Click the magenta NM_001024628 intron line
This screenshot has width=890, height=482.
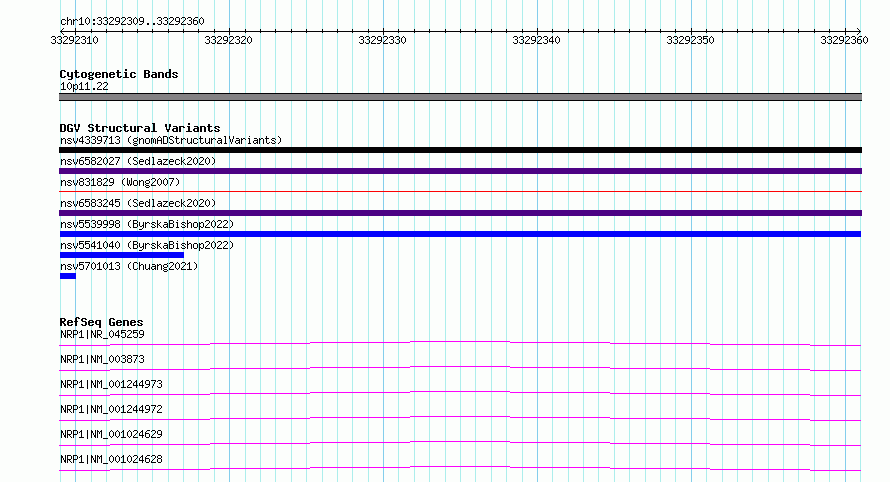click(x=460, y=467)
